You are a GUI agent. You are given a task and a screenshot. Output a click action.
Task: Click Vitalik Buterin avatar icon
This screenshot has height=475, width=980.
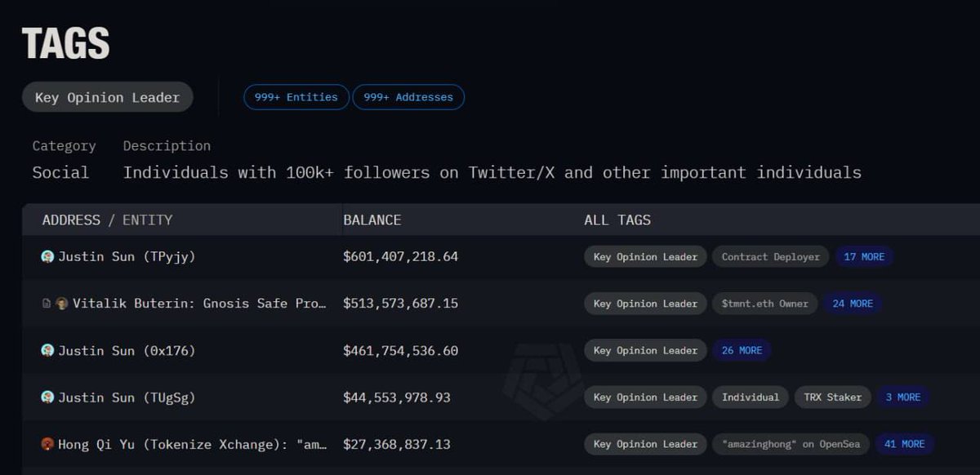[x=62, y=304]
